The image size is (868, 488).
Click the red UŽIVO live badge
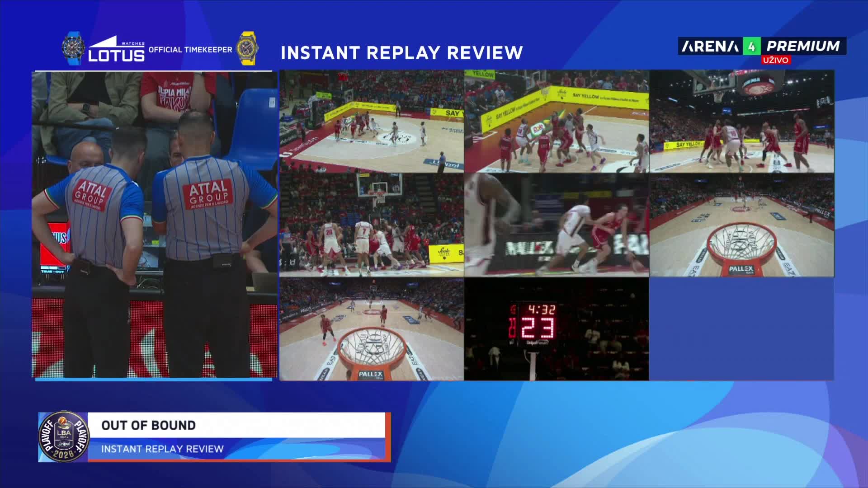pyautogui.click(x=776, y=60)
